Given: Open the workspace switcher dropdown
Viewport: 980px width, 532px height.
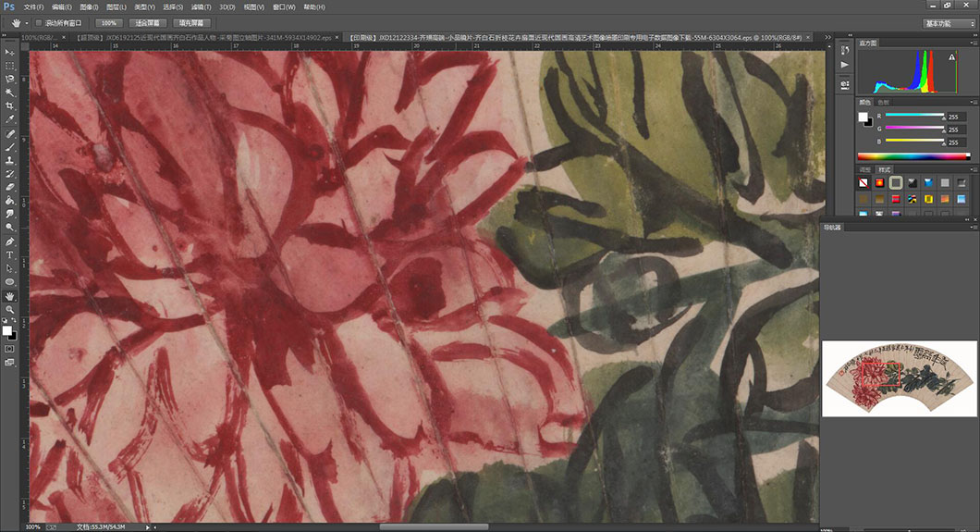Looking at the screenshot, I should (x=949, y=23).
